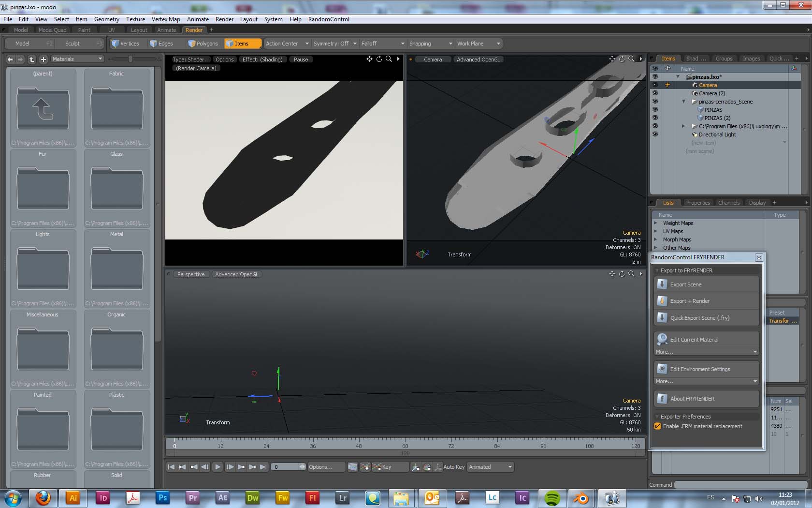Viewport: 812px width, 508px height.
Task: Click the zoom magnifier in Perspective viewport
Action: (631, 274)
